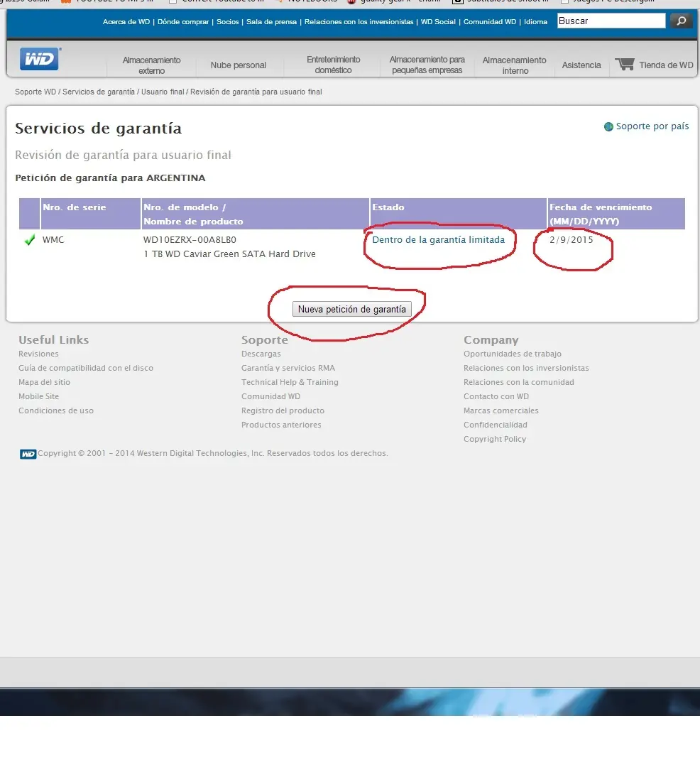Image resolution: width=700 pixels, height=767 pixels.
Task: Open Relaciones con la comunidad link
Action: (519, 382)
